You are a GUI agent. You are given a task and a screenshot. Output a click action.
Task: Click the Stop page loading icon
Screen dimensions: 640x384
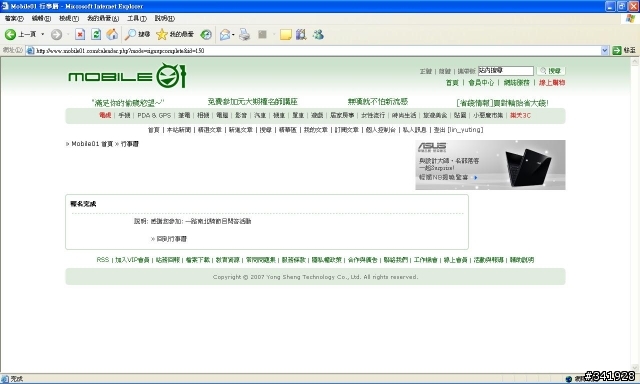pos(80,35)
